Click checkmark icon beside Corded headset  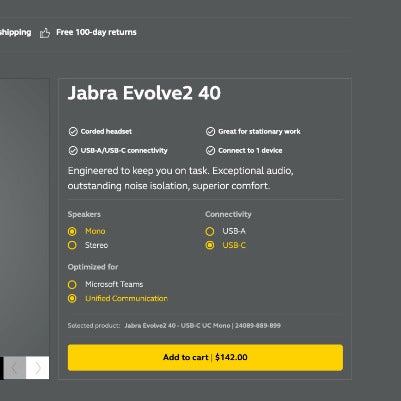pos(73,132)
